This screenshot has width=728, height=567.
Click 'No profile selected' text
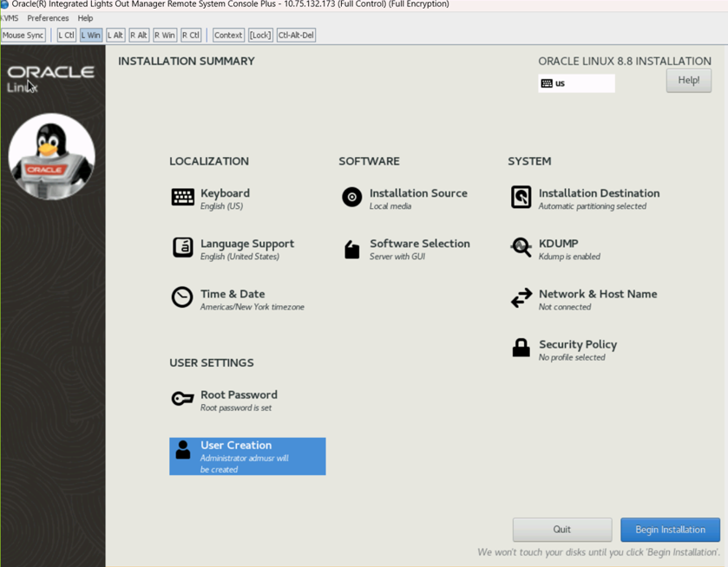click(572, 357)
